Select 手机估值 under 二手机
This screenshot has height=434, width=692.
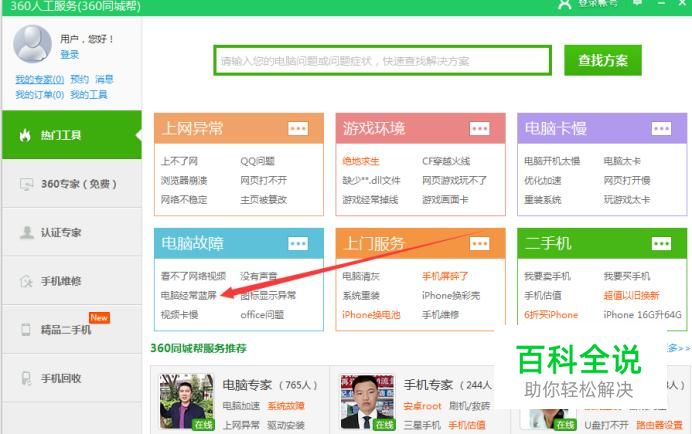(x=543, y=295)
